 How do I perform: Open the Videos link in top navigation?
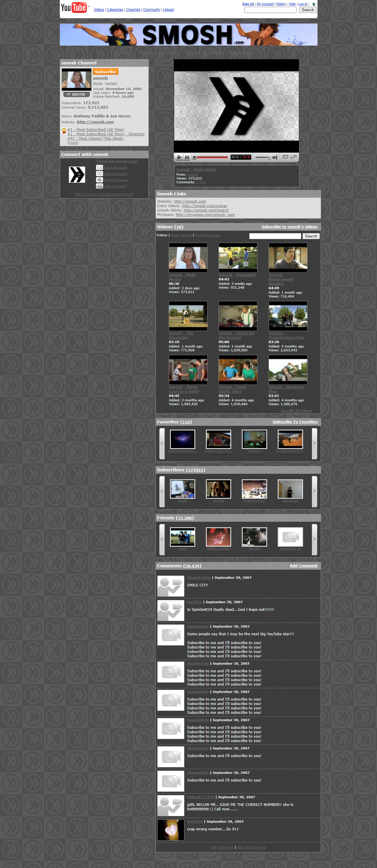tap(99, 10)
